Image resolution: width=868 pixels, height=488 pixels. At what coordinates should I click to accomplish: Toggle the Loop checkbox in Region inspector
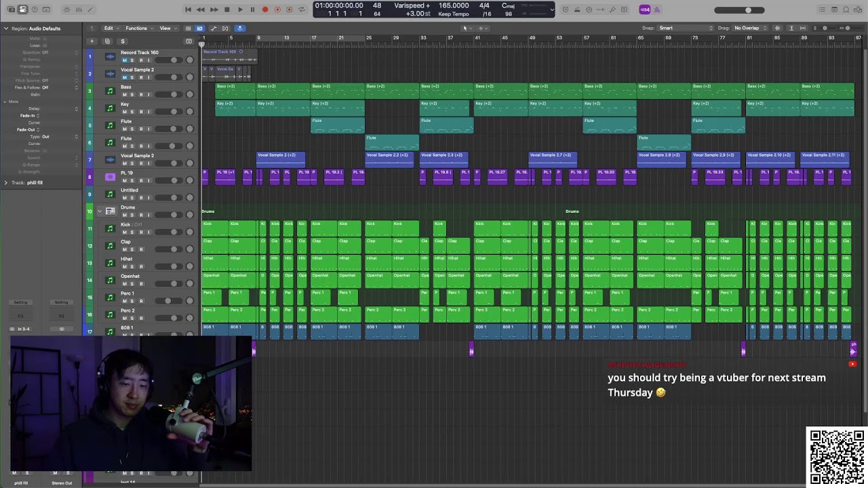pos(45,45)
